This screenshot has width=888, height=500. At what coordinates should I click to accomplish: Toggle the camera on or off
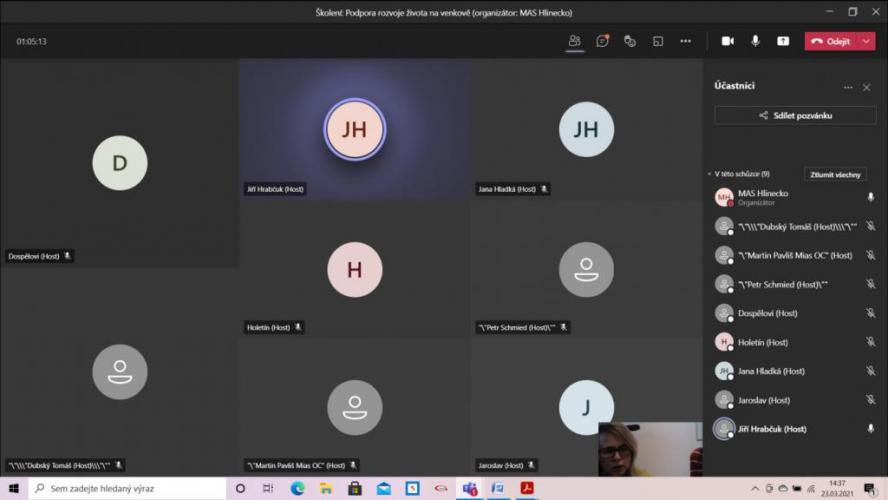[728, 41]
